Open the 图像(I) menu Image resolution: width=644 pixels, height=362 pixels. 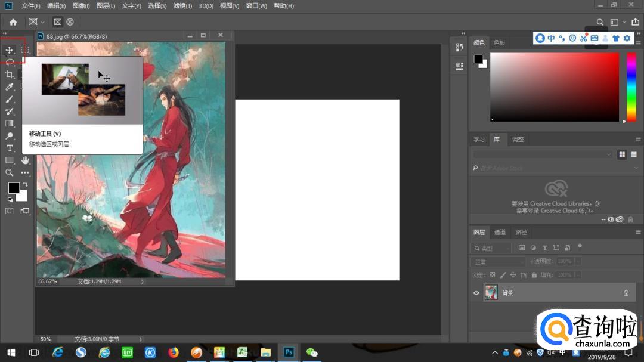pos(81,6)
